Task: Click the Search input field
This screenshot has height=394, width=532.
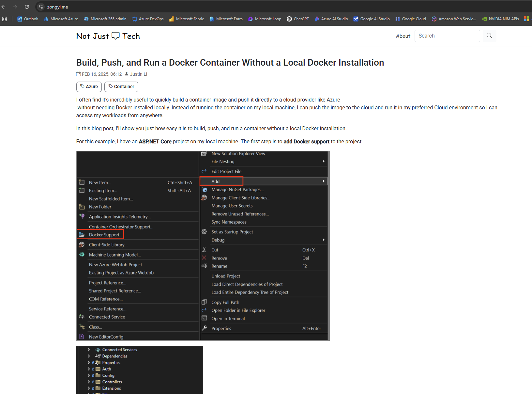Action: click(x=447, y=36)
